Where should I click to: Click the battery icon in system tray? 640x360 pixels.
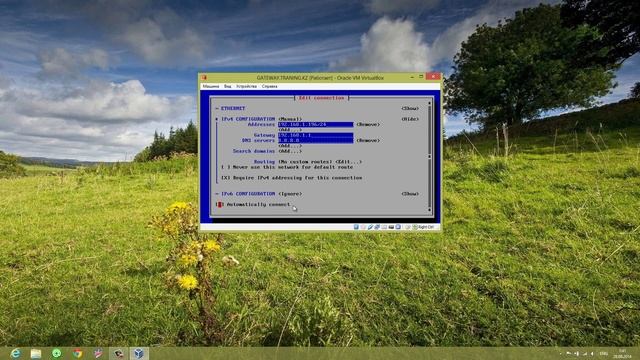click(577, 353)
